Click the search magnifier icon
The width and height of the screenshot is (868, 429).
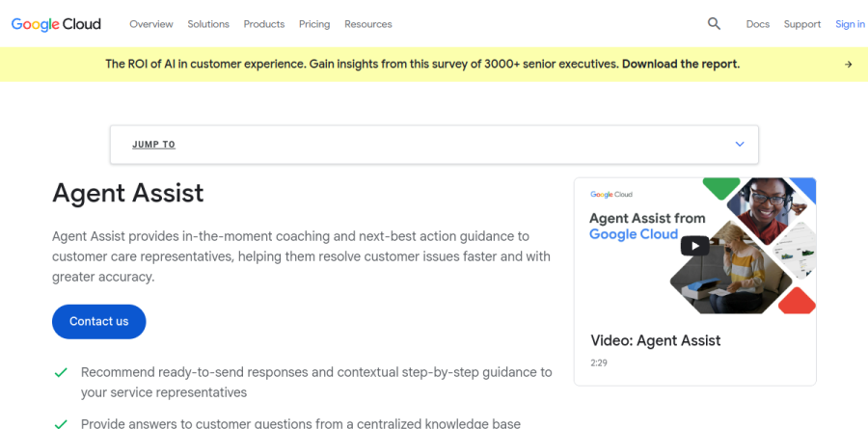pos(714,24)
